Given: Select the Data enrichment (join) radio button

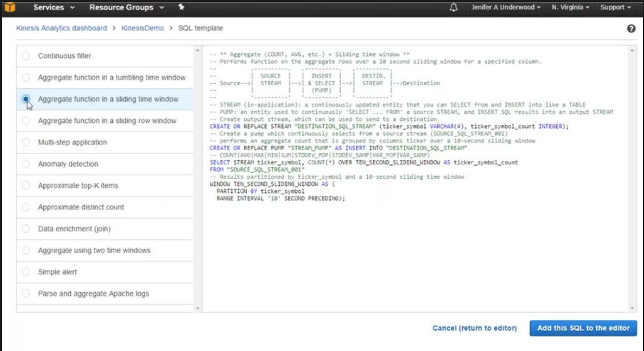Looking at the screenshot, I should [26, 229].
